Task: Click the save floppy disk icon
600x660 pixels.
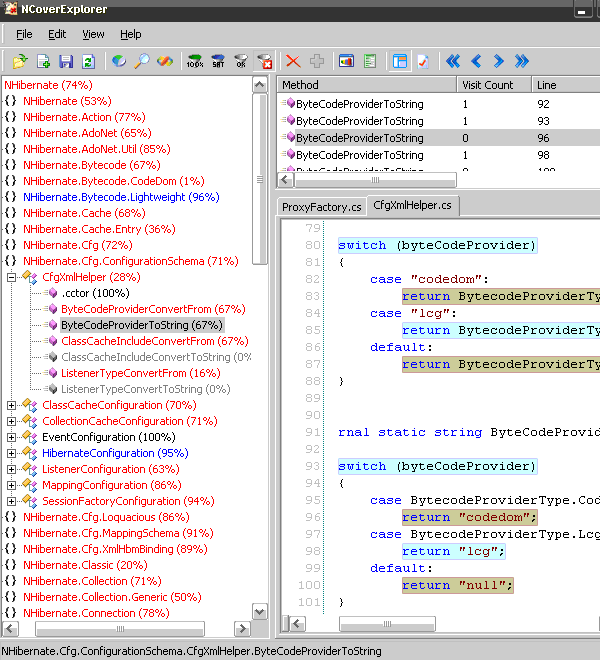Action: [x=66, y=61]
